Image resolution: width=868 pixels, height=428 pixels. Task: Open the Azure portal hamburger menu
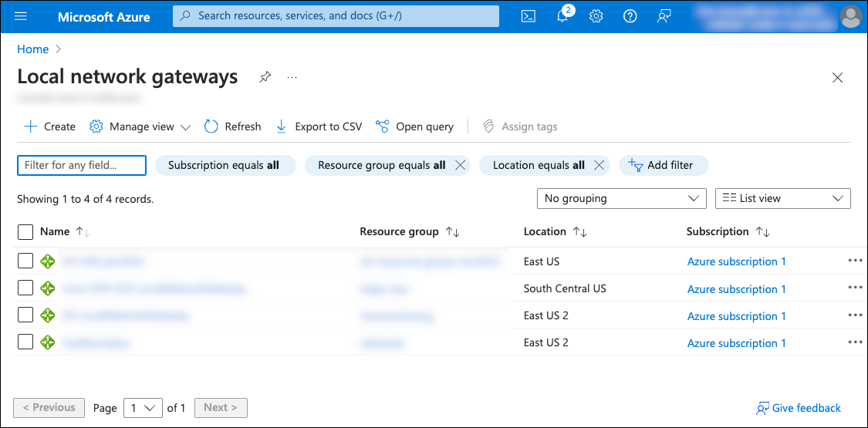21,16
